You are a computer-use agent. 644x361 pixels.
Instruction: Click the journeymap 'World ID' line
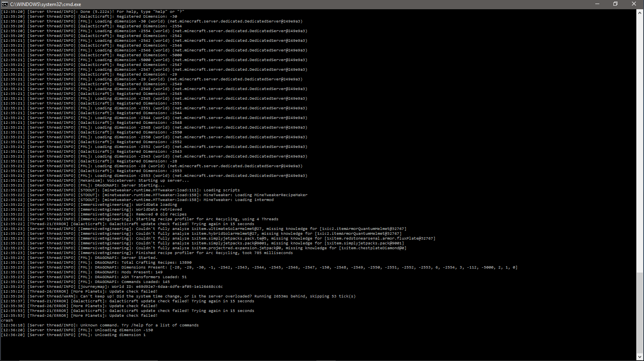coord(112,287)
